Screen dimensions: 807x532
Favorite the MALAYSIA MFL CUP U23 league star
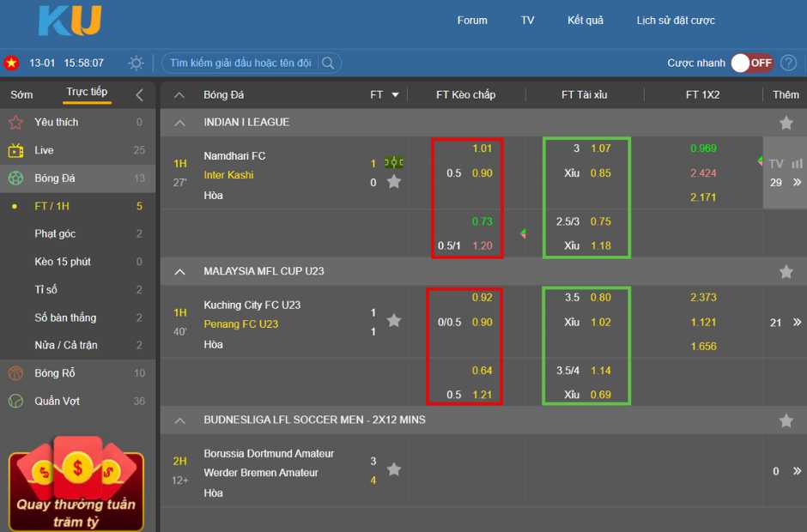[786, 272]
